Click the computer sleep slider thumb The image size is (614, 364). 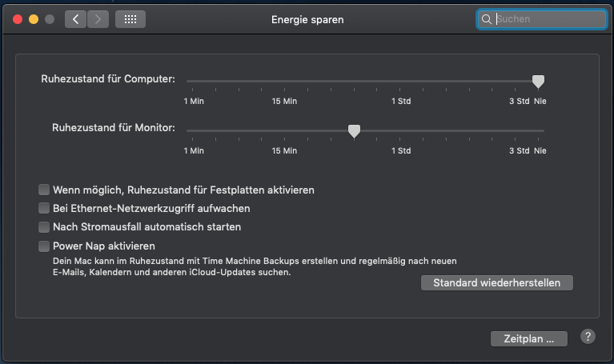coord(539,81)
